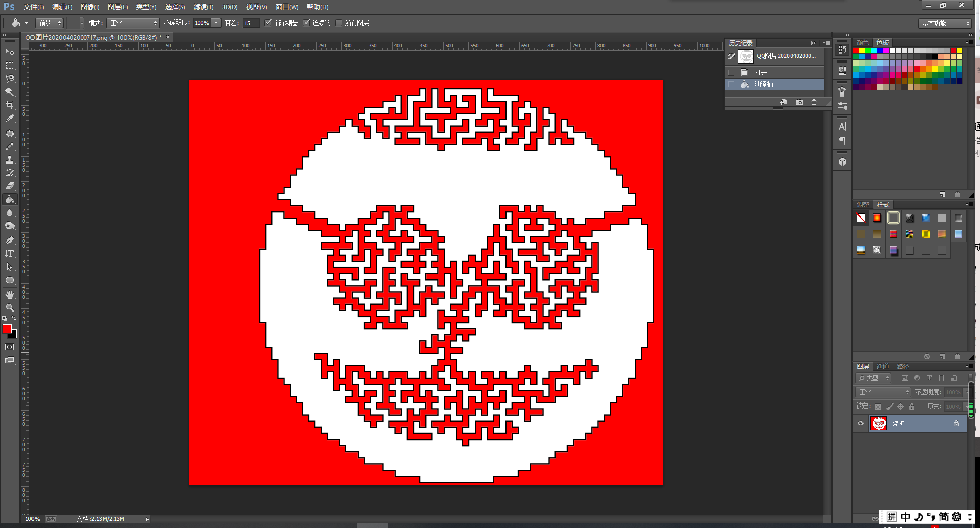
Task: Open the Layers panel flyout menu
Action: [969, 366]
